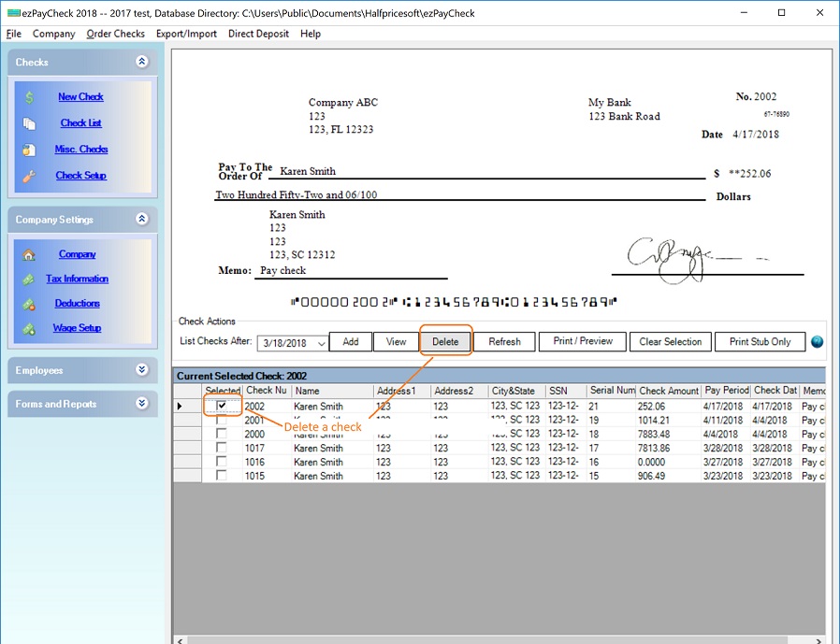
Task: Select the 0.0000 amount cell
Action: point(668,462)
